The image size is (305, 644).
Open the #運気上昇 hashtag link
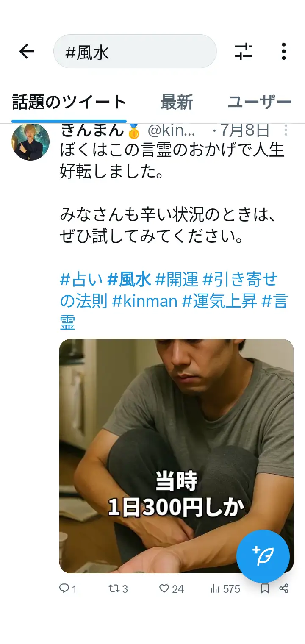(219, 302)
